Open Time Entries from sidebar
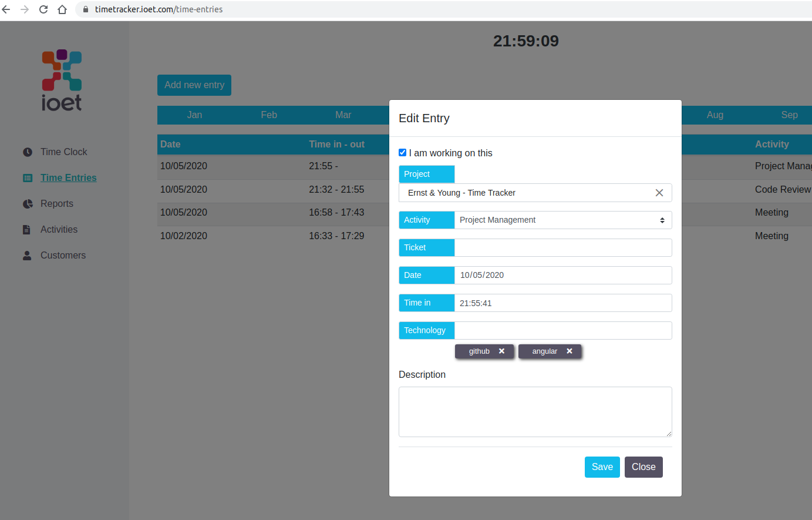This screenshot has width=812, height=520. click(x=68, y=178)
